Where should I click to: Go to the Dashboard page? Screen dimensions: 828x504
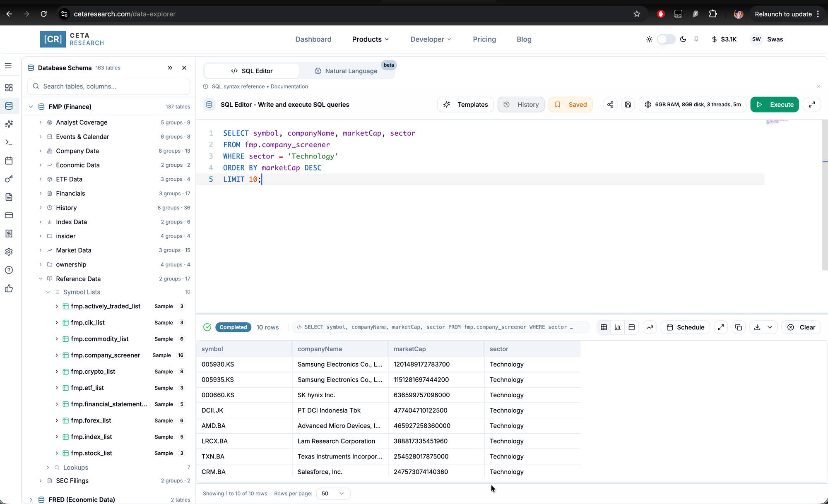[x=313, y=39]
